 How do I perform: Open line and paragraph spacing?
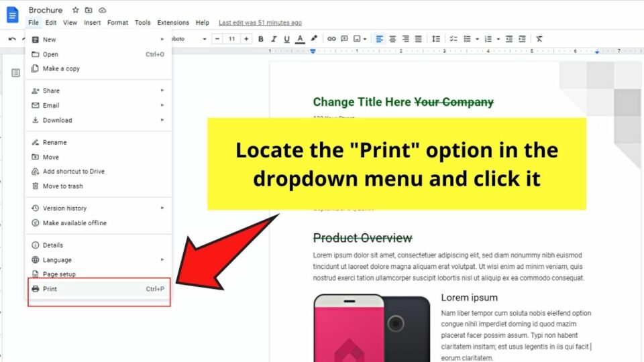(x=436, y=39)
